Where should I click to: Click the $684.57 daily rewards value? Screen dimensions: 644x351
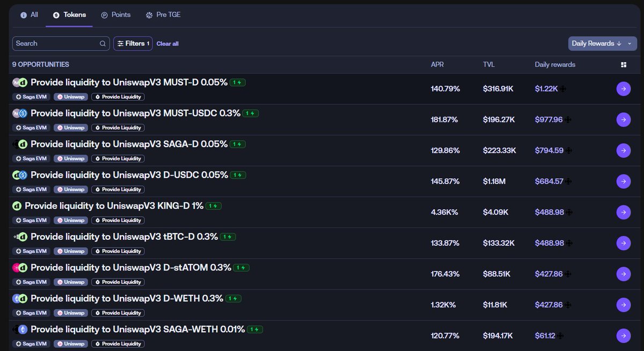(549, 181)
